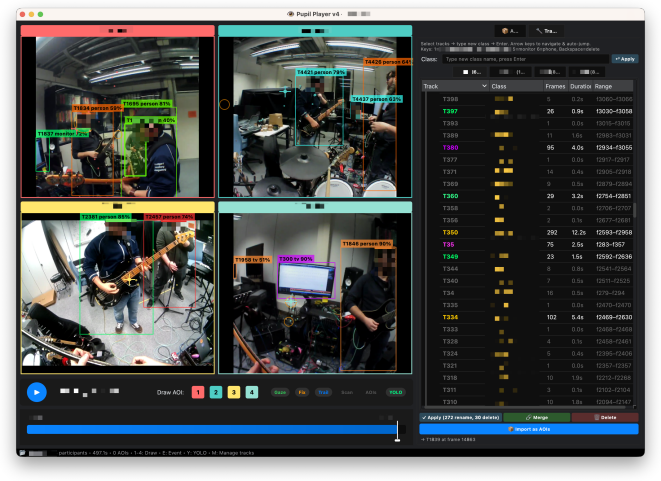Toggle the Scan overlay pill
Image resolution: width=661 pixels, height=481 pixels.
point(347,392)
